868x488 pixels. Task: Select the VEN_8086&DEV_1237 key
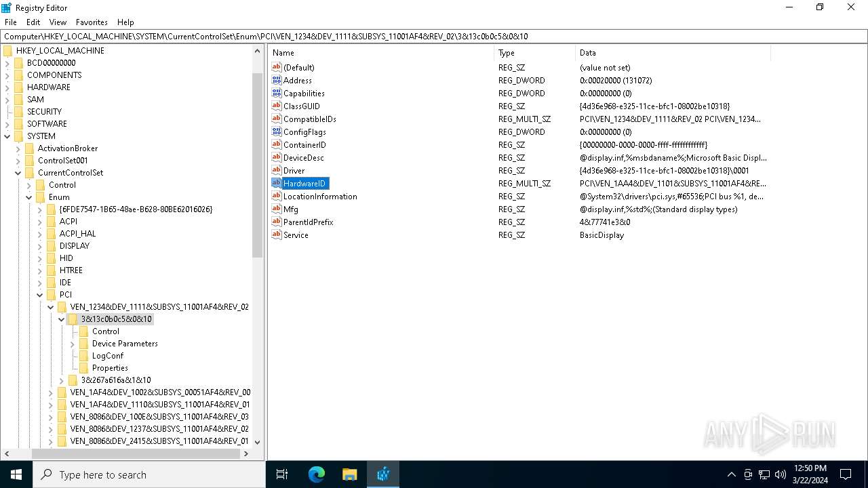pos(159,428)
